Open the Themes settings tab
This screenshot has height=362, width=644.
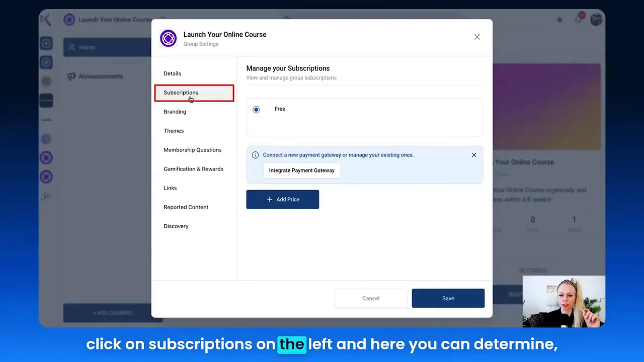174,131
